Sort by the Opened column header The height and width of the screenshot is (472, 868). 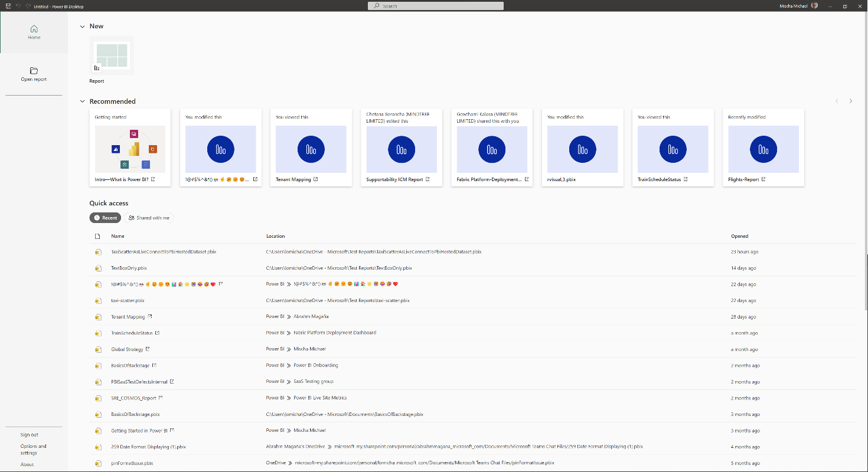(x=740, y=236)
